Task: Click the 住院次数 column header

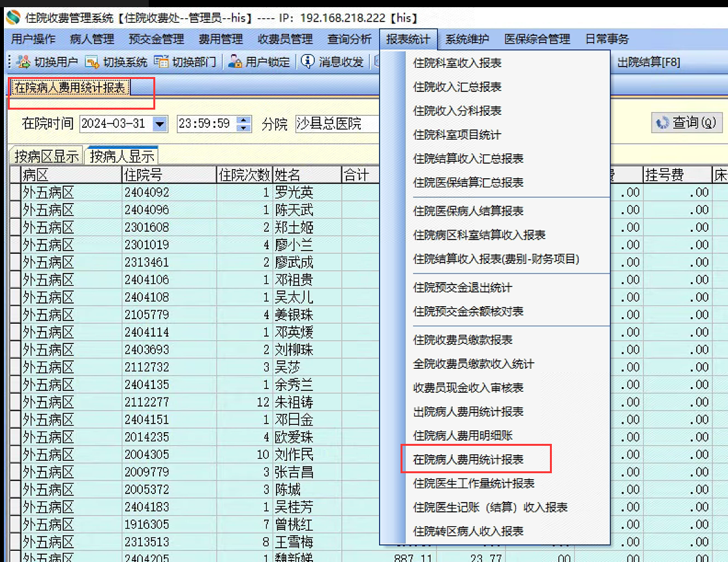Action: (x=245, y=175)
